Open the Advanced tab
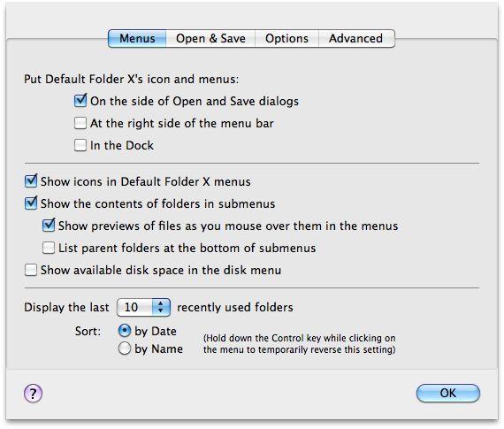This screenshot has width=504, height=429. tap(356, 39)
